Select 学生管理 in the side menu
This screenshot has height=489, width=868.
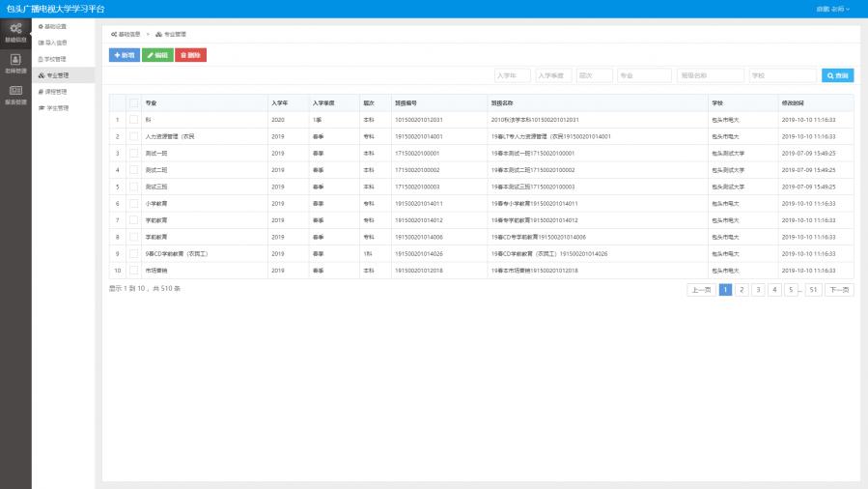(x=56, y=107)
